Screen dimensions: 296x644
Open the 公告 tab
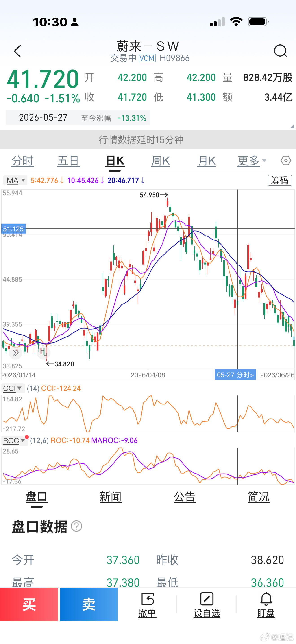coord(185,497)
